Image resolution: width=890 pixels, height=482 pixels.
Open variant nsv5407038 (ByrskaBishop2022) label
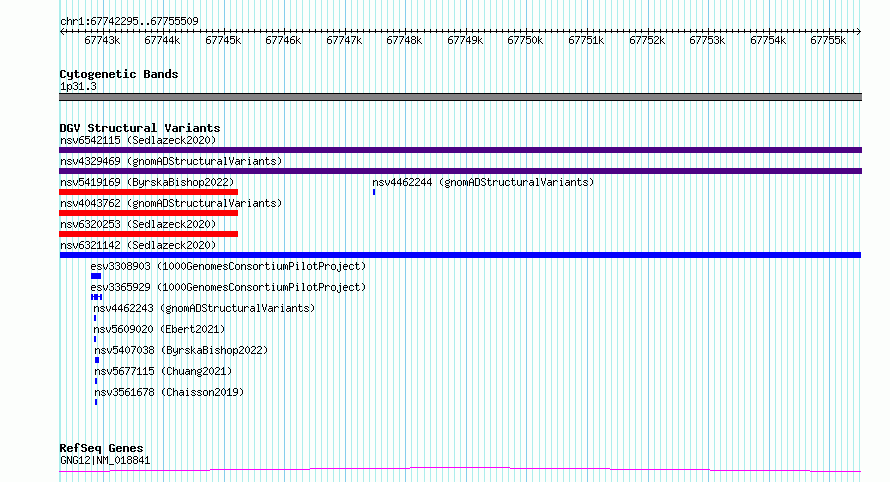click(x=181, y=350)
